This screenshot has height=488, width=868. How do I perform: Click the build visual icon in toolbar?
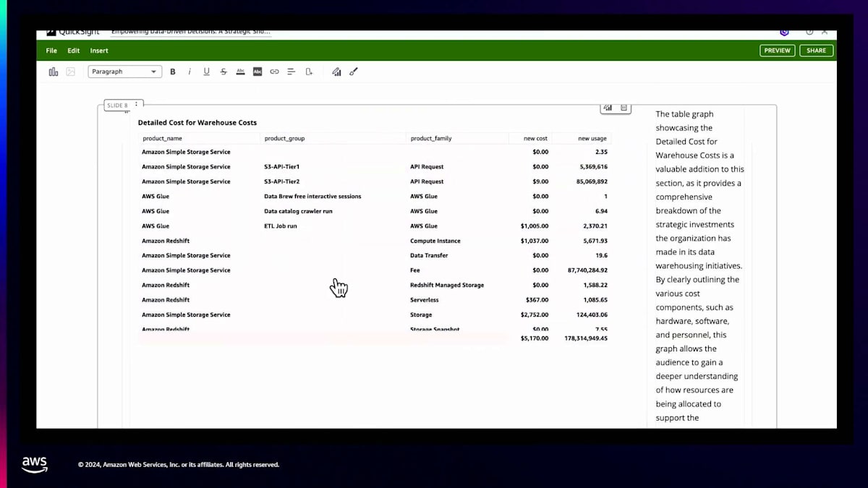tap(336, 72)
